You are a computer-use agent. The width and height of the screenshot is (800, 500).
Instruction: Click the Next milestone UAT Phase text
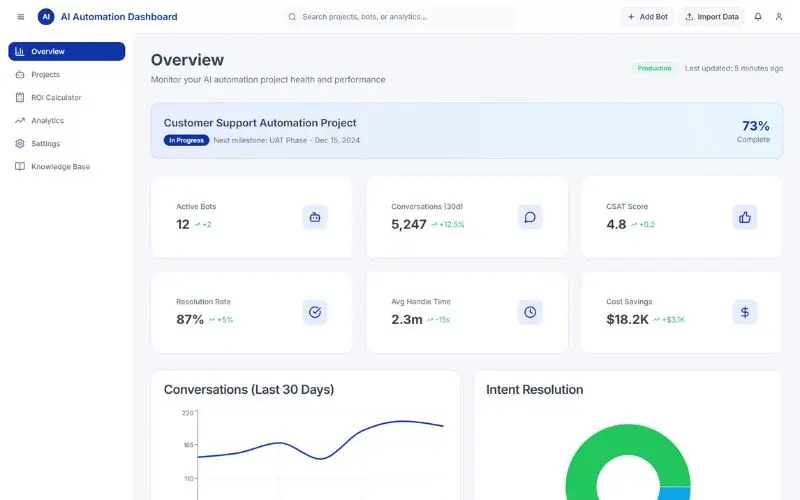point(286,140)
